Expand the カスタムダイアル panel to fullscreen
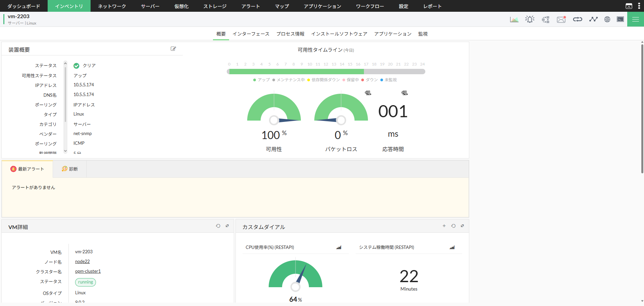The image size is (644, 306). tap(463, 226)
